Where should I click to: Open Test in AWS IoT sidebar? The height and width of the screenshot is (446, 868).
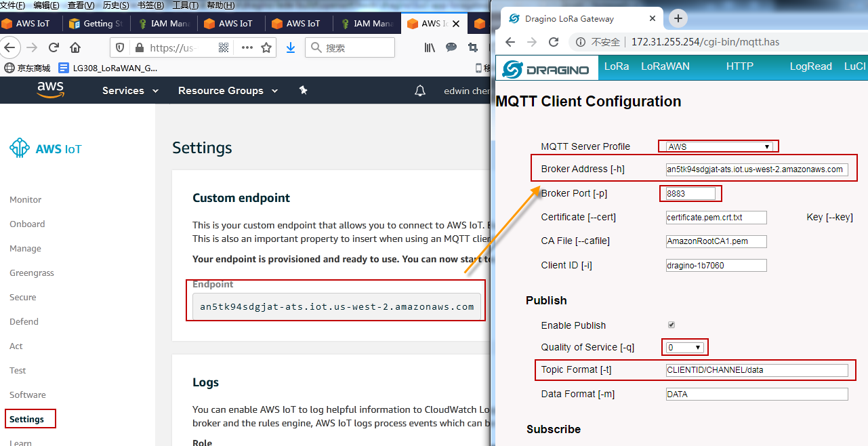pyautogui.click(x=18, y=371)
